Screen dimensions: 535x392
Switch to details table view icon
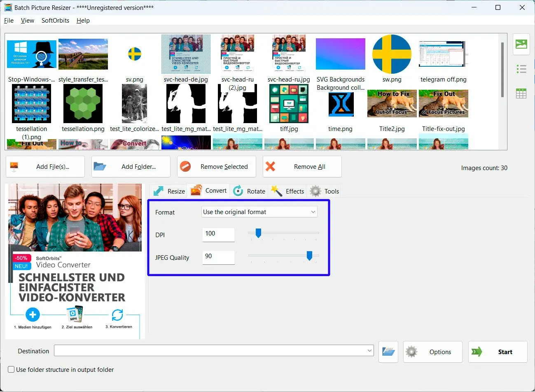[x=521, y=93]
